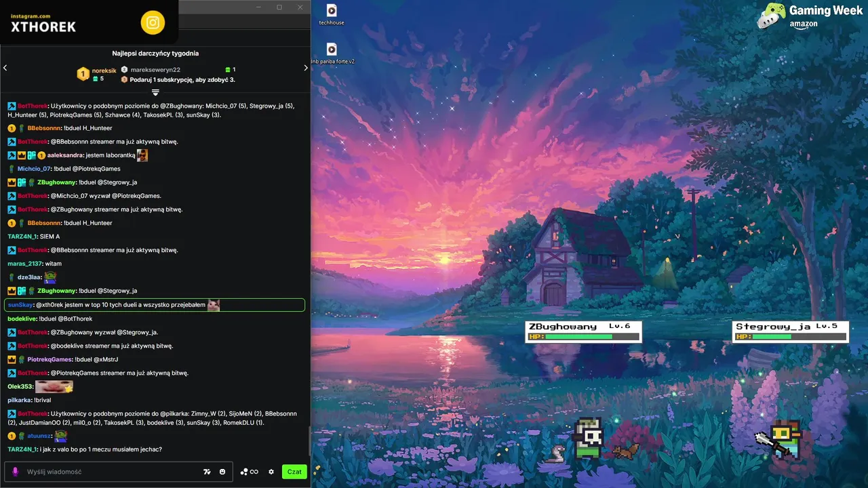Click Podaruj 1 subskrypcję prompt
868x488 pixels.
pyautogui.click(x=182, y=79)
